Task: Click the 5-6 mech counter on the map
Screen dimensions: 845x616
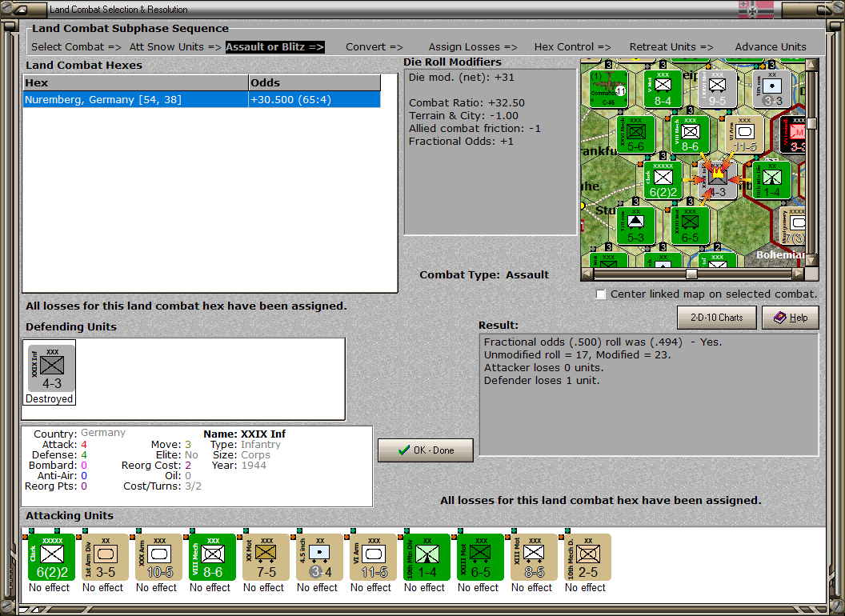Action: (x=636, y=134)
